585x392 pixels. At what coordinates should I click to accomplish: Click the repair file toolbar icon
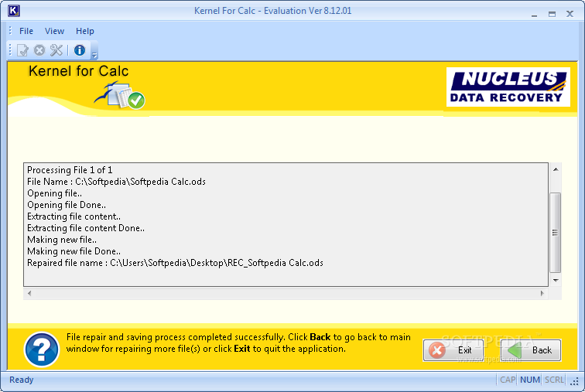click(x=22, y=50)
